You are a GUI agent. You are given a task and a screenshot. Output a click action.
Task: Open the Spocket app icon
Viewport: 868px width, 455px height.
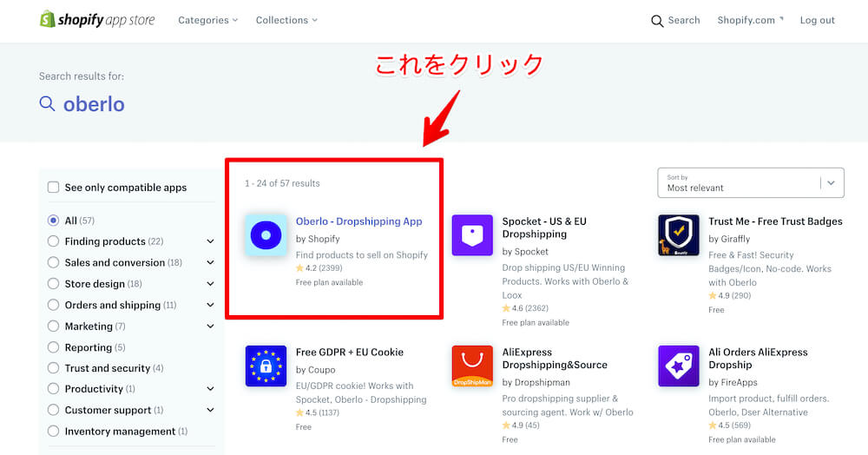472,235
